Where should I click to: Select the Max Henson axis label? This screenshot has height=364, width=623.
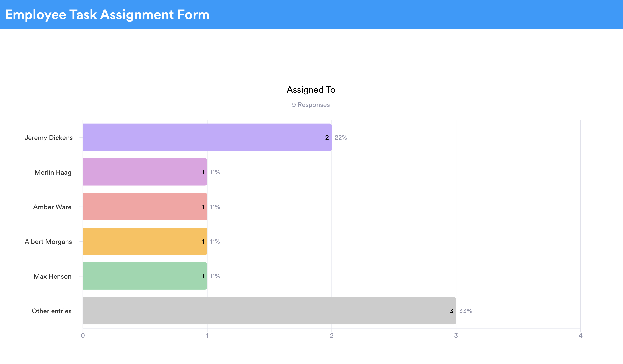(53, 276)
